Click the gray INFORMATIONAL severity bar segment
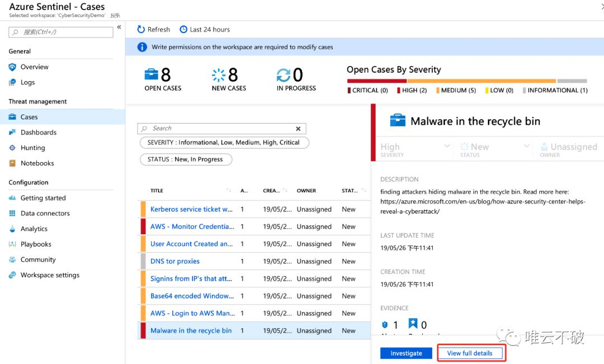The height and width of the screenshot is (364, 604). point(572,81)
